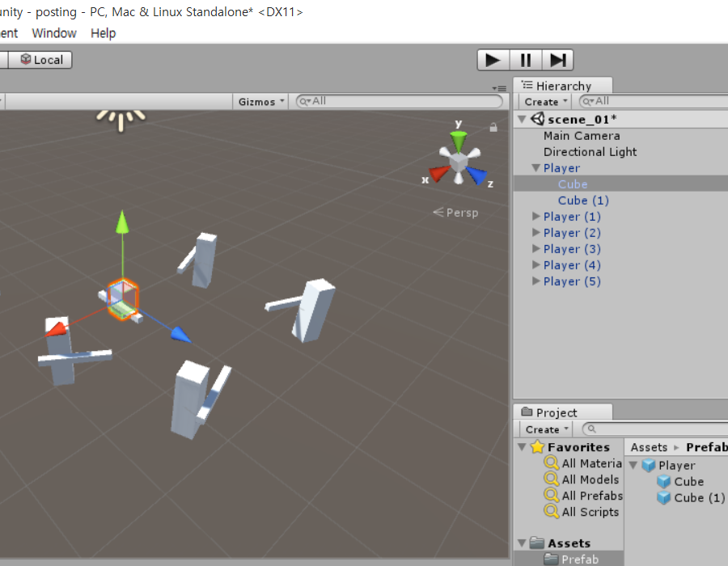The width and height of the screenshot is (728, 566).
Task: Expand Player (4) in Hierarchy
Action: tap(535, 265)
